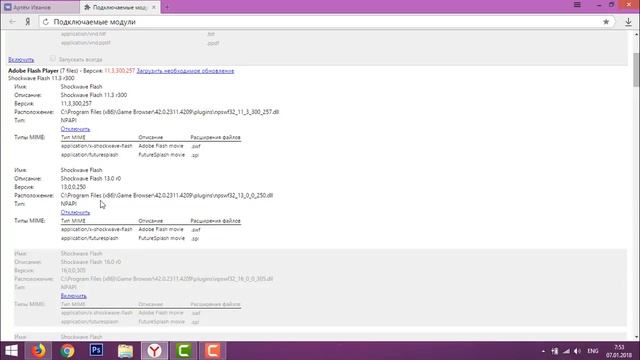Screen dimensions: 640x360
Task: Open Firefox from the taskbar
Action: coord(39,351)
